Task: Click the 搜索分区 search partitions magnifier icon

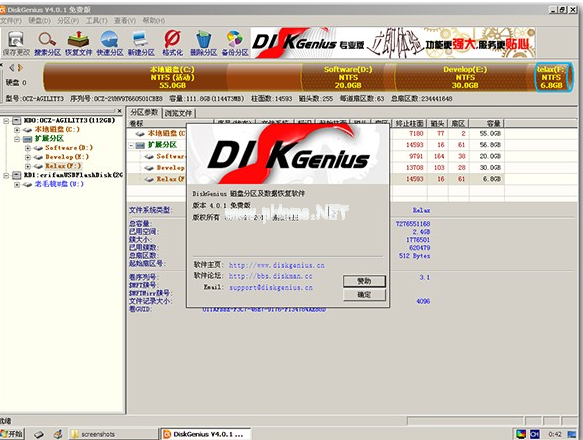Action: click(x=47, y=43)
